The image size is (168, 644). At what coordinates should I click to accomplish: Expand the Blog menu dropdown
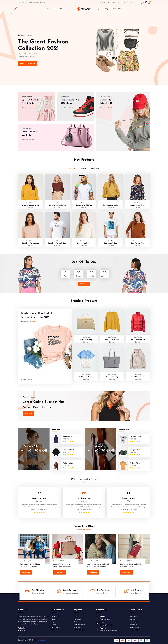107,9
